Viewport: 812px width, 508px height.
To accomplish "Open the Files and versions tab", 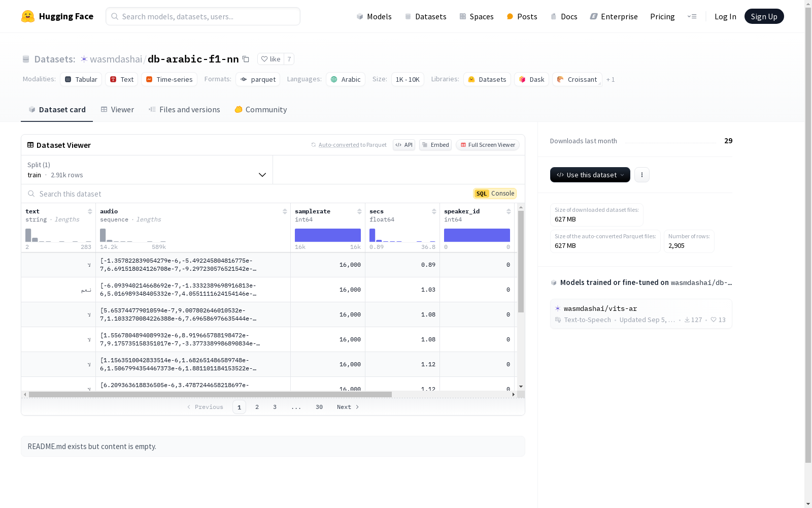I will 184,110.
